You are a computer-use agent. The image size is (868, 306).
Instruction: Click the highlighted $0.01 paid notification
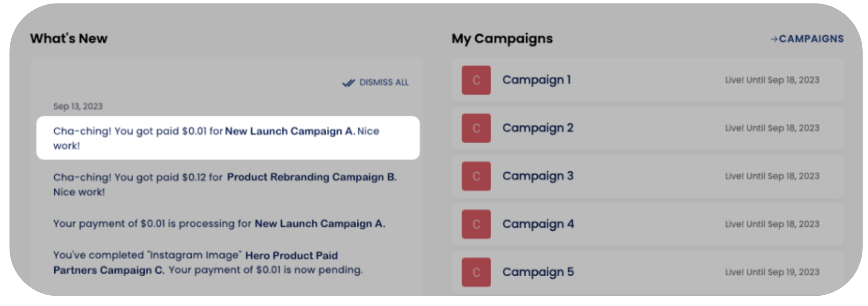click(x=228, y=138)
